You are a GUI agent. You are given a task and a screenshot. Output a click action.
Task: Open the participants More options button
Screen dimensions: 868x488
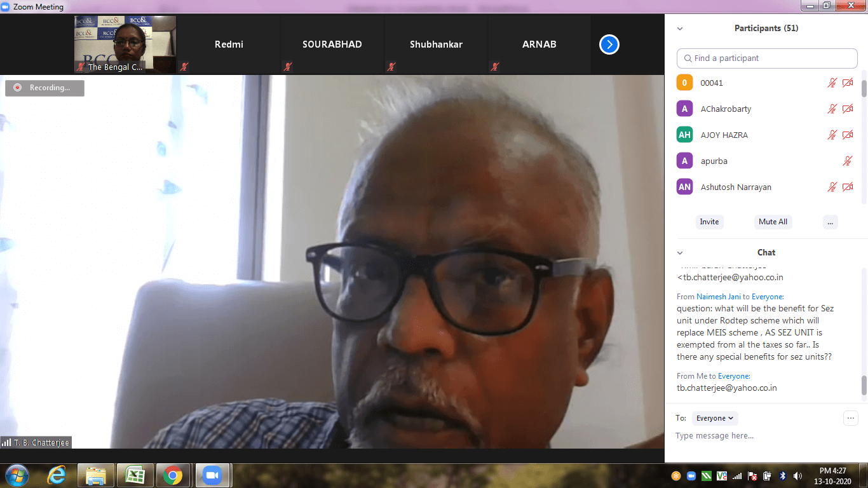click(x=830, y=222)
